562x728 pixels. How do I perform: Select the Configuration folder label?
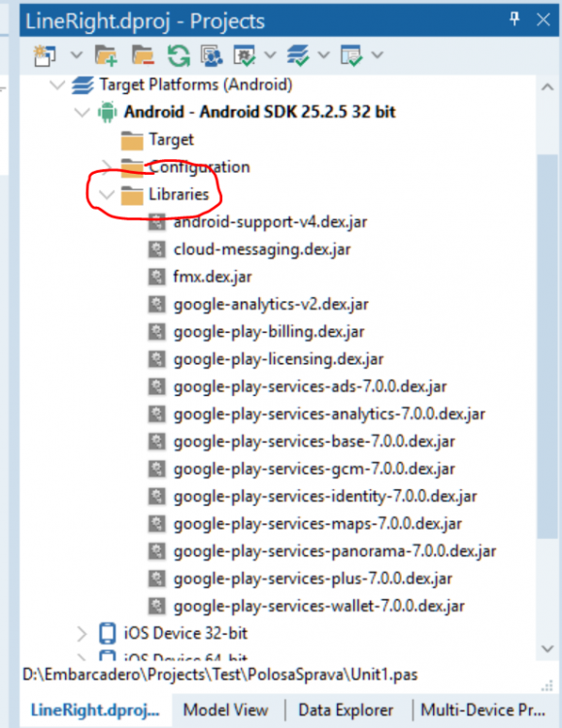[x=199, y=167]
